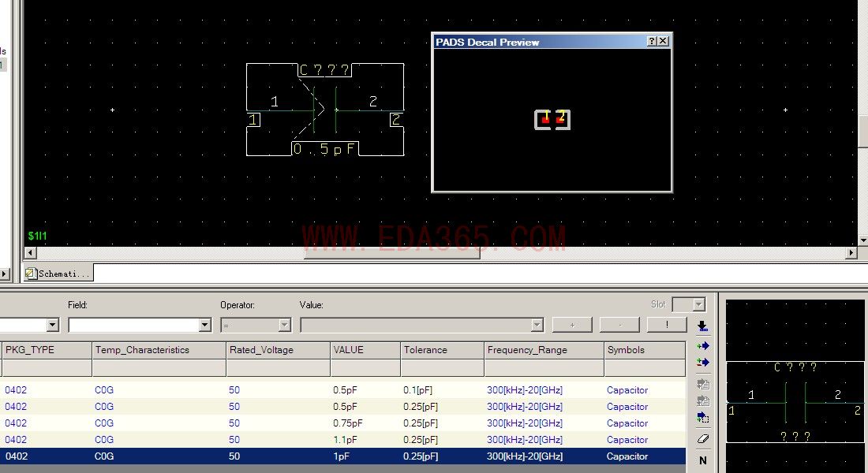Click the Schemati... sheet tab icon
The height and width of the screenshot is (473, 868).
pyautogui.click(x=31, y=274)
